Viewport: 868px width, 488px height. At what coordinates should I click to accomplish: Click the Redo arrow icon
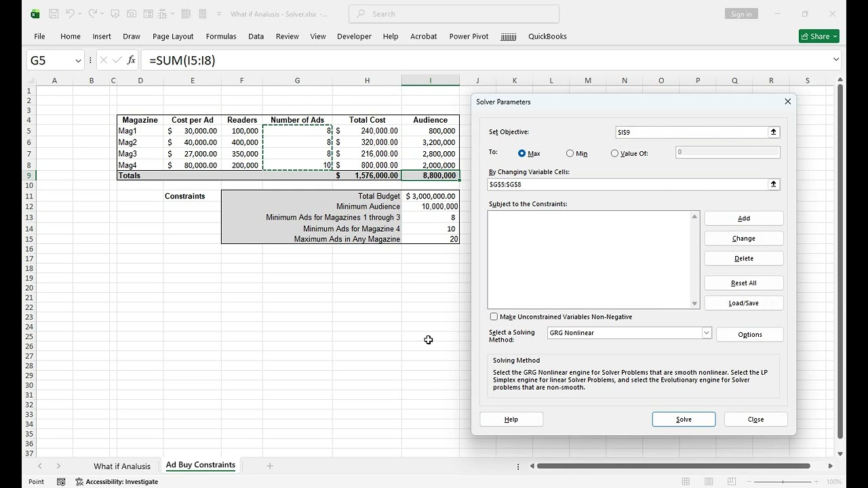[x=93, y=14]
